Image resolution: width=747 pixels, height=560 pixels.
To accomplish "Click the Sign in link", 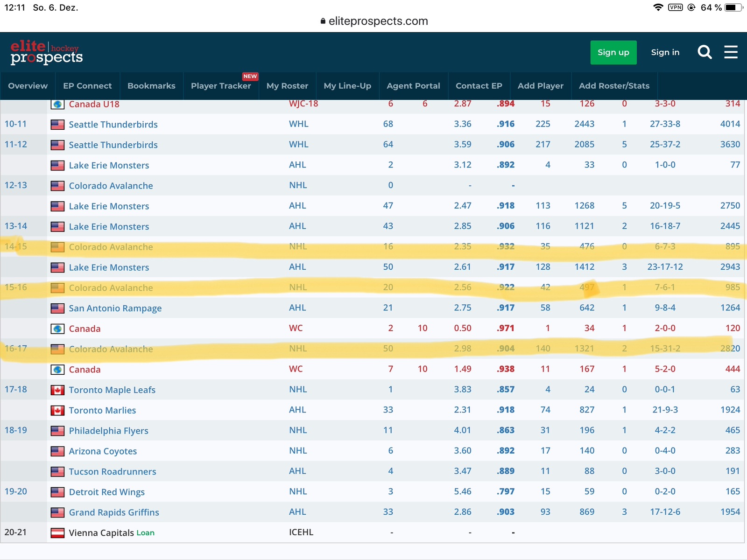I will [665, 52].
